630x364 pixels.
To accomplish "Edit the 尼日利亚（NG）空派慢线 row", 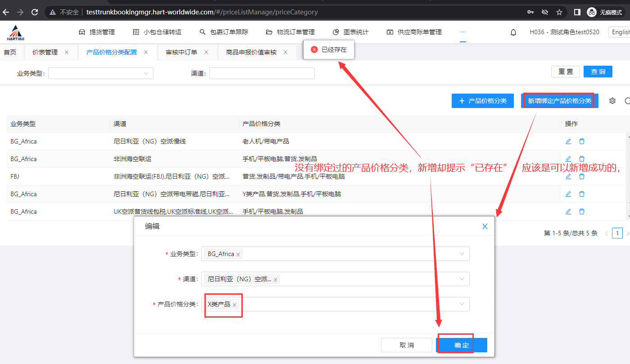I will pos(568,141).
